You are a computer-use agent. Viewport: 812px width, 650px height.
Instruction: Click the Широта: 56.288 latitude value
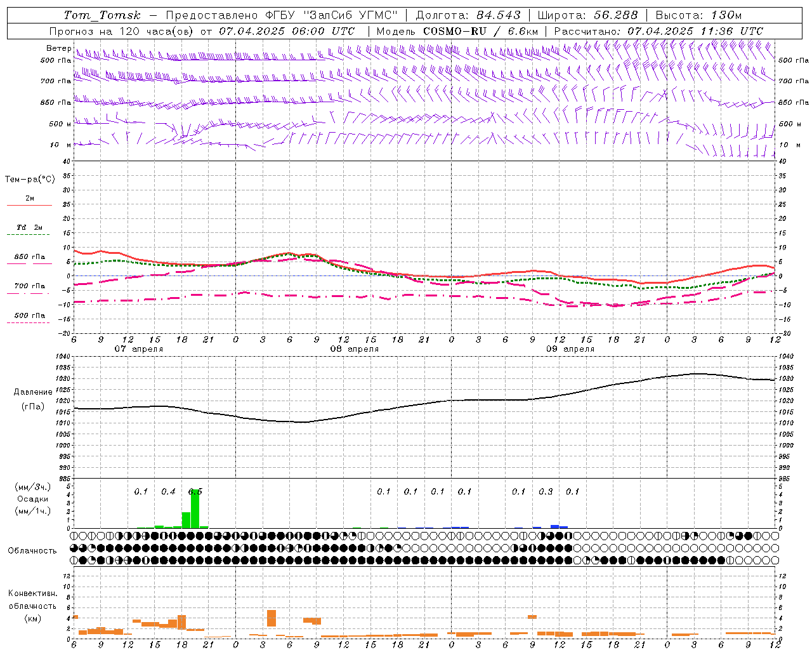(587, 15)
